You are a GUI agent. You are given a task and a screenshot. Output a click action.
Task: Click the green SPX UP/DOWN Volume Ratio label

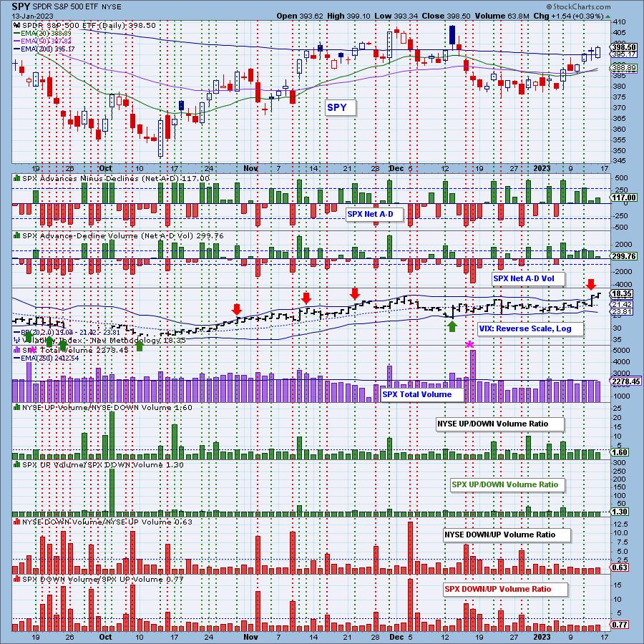point(507,484)
